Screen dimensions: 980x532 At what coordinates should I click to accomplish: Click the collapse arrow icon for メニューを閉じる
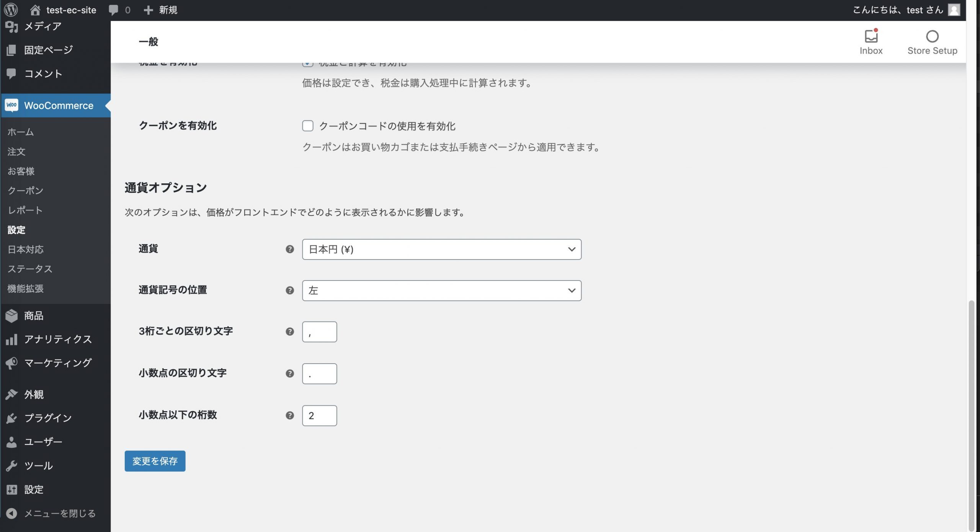[11, 513]
